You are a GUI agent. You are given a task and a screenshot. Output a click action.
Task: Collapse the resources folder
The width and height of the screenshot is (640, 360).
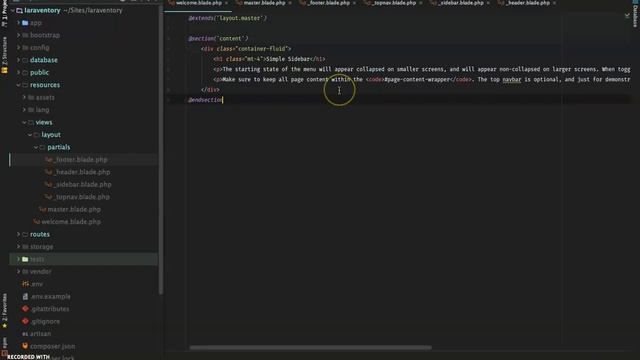pos(18,85)
